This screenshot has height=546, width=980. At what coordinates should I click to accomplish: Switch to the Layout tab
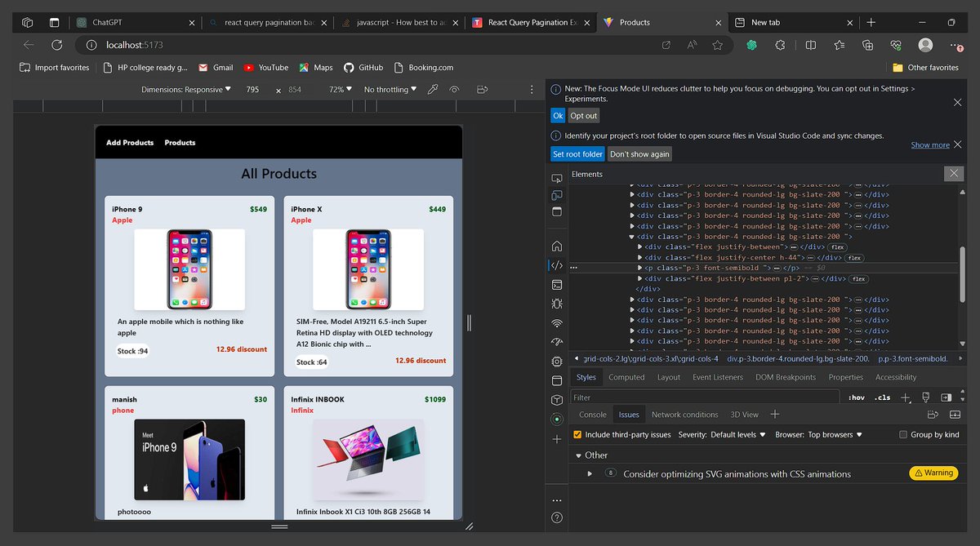coord(669,377)
